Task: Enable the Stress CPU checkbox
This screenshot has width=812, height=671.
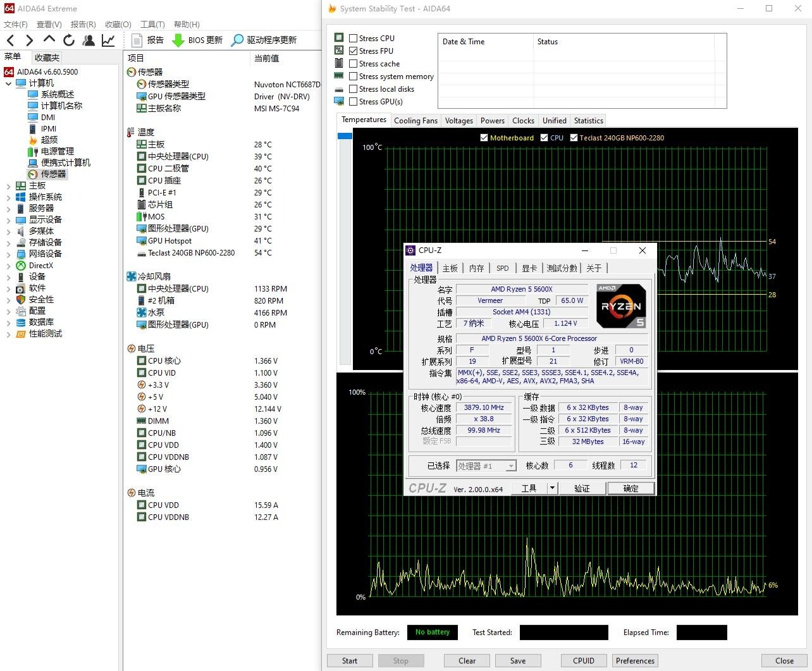Action: click(354, 39)
